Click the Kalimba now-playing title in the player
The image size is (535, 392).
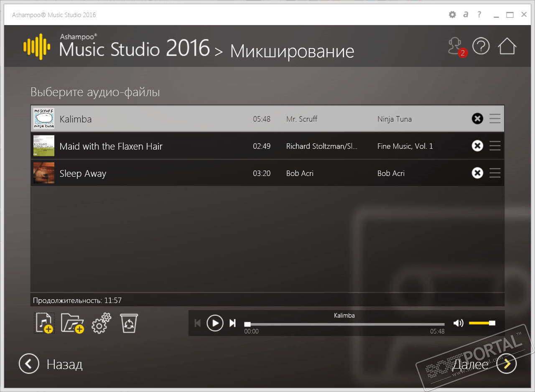coord(344,316)
